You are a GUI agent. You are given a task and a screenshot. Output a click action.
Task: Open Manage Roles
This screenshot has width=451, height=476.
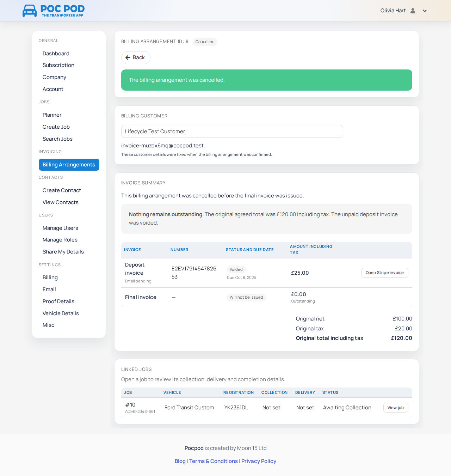(60, 240)
